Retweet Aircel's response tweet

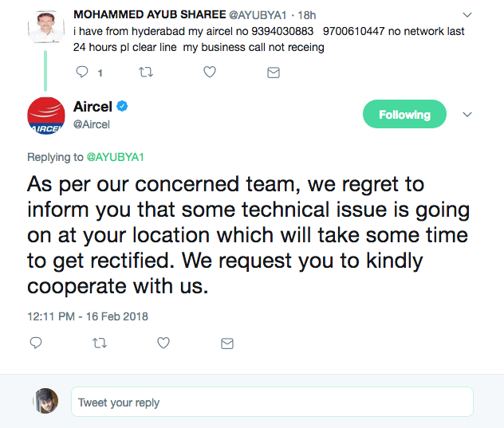[x=100, y=344]
